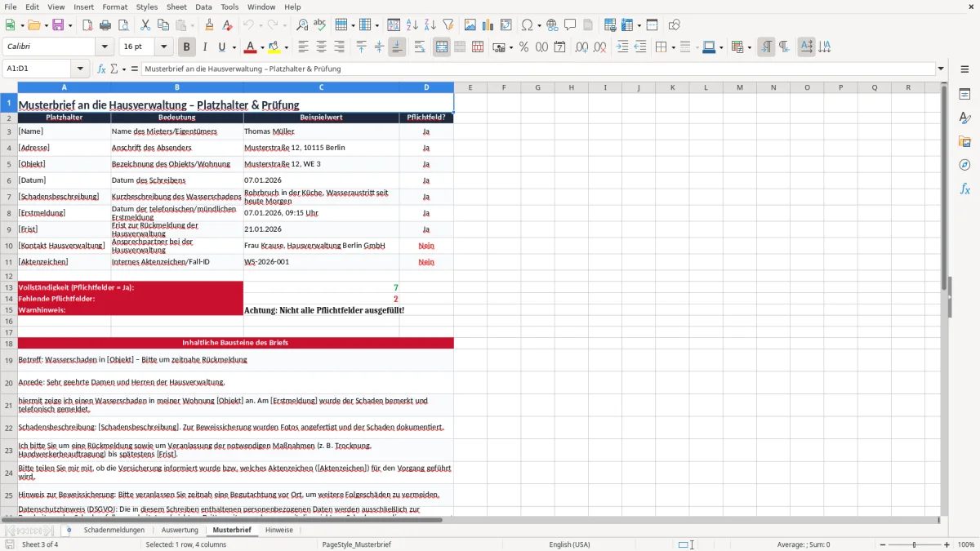Open sidebar Gallery icon
980x551 pixels.
[x=964, y=142]
